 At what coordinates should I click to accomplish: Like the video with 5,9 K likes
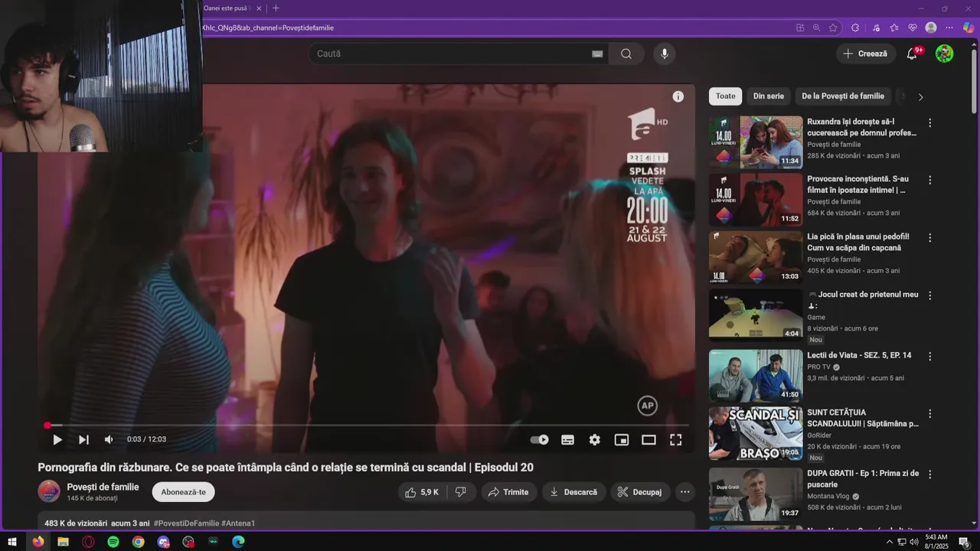point(421,492)
